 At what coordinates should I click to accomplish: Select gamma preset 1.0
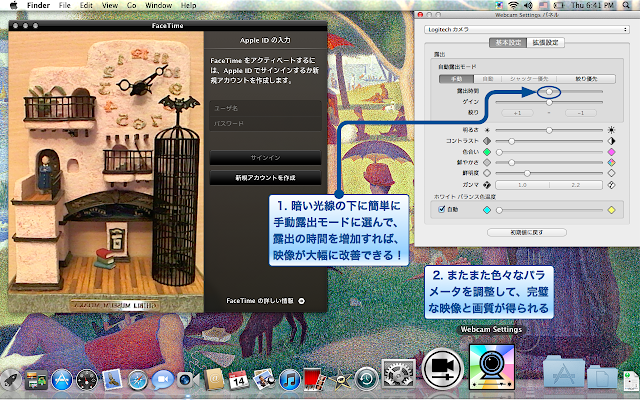point(522,185)
